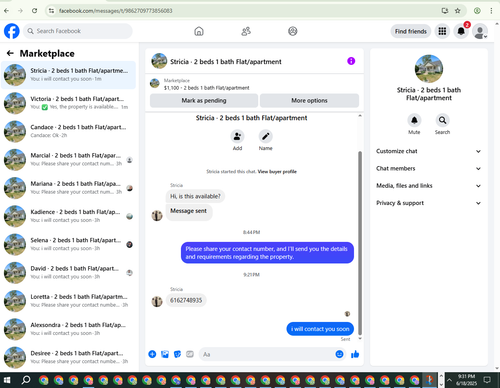Click the Aa message input field

[x=267, y=354]
